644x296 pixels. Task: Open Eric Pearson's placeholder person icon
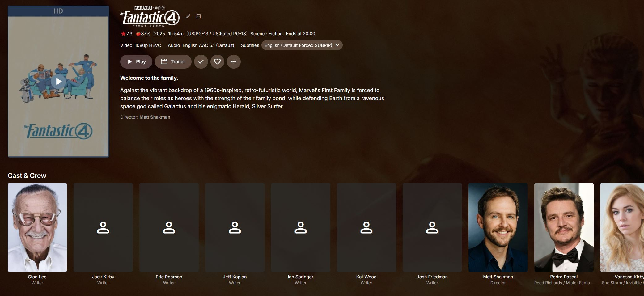pyautogui.click(x=169, y=227)
